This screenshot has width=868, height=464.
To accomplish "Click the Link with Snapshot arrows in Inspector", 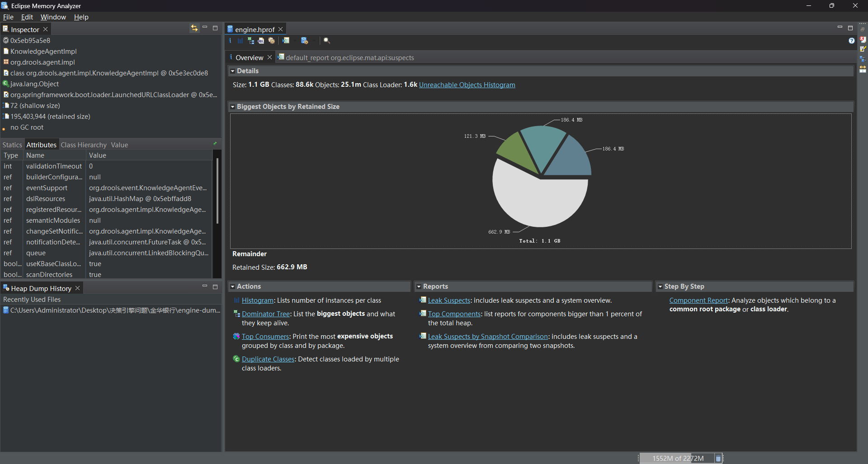I will 194,28.
